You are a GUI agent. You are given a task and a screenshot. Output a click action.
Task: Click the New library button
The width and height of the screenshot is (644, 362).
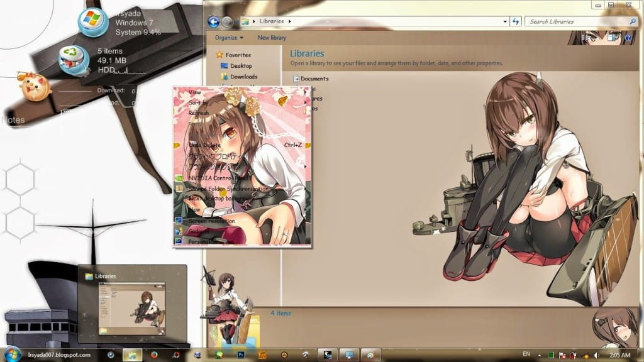tap(270, 36)
